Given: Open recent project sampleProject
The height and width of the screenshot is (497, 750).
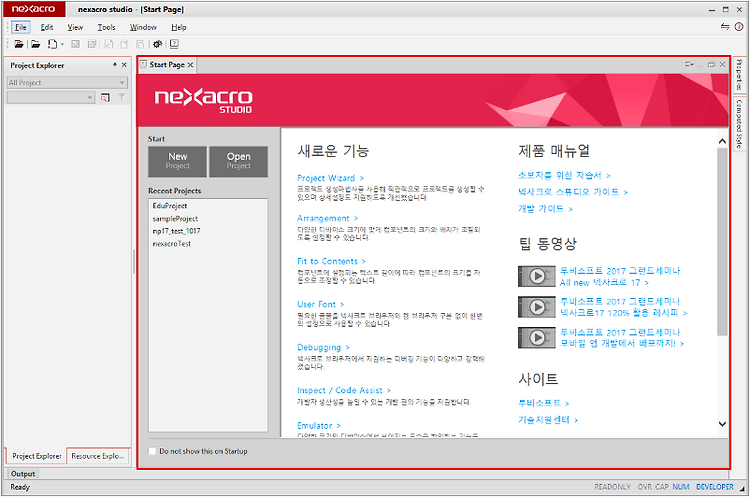Looking at the screenshot, I should [x=175, y=219].
